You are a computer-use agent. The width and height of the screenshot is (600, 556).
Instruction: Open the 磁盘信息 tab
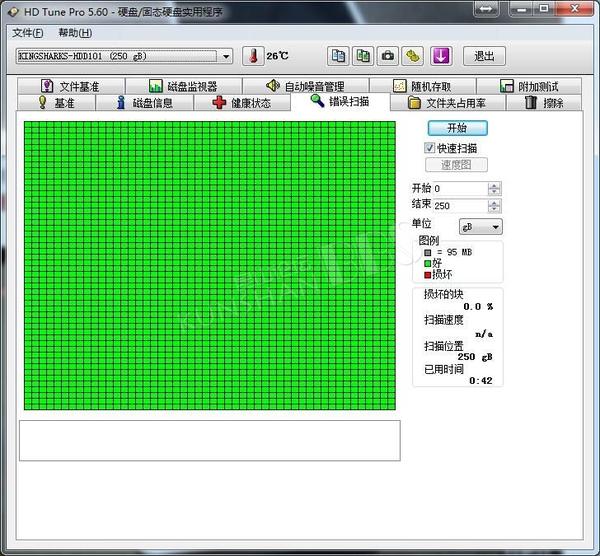click(x=145, y=103)
